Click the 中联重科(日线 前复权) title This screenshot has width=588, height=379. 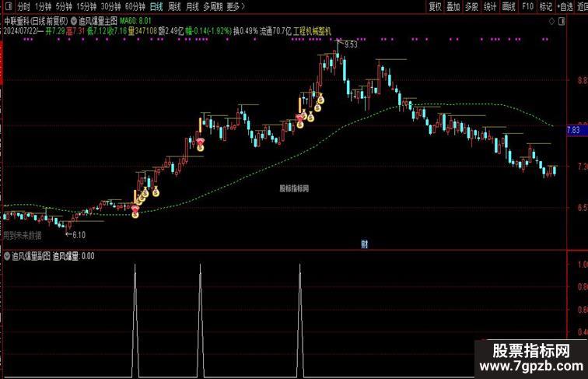point(36,21)
